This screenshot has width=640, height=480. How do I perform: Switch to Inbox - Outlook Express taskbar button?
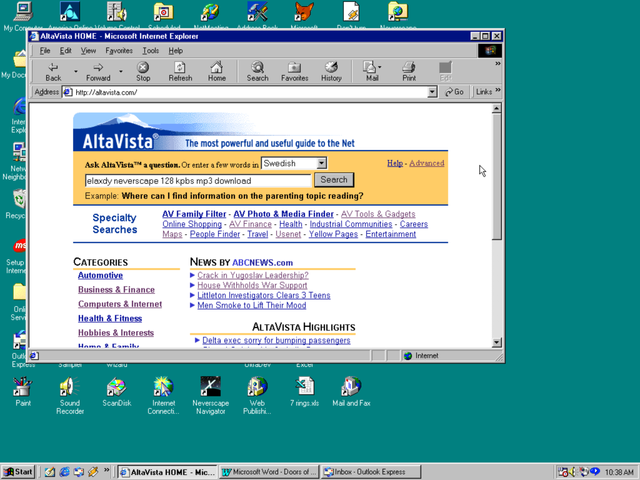[x=371, y=472]
